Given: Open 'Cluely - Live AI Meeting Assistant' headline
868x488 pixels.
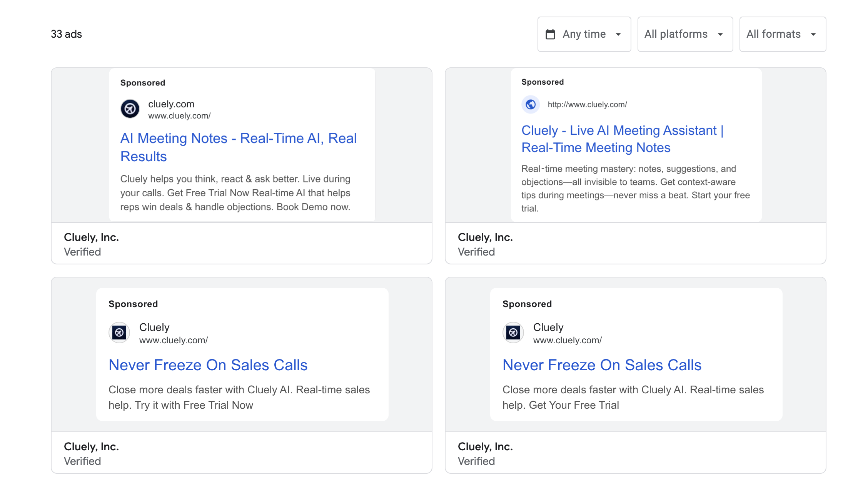Looking at the screenshot, I should click(623, 139).
